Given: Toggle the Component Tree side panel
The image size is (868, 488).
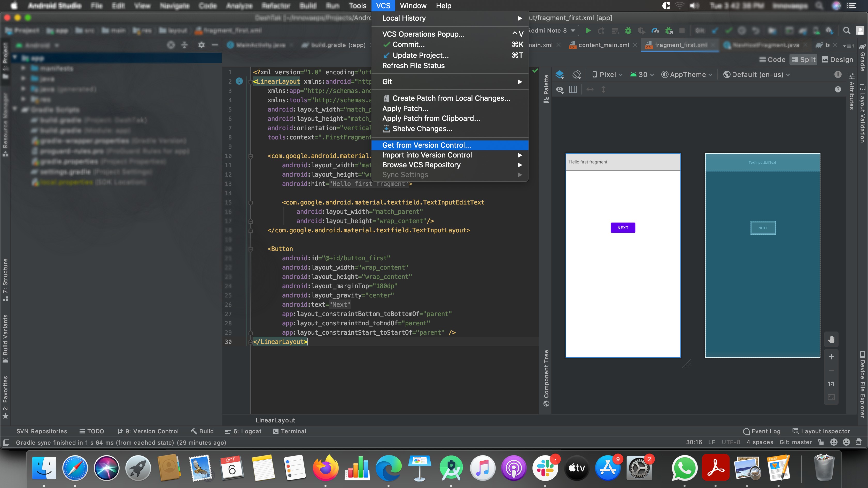Looking at the screenshot, I should [x=546, y=378].
